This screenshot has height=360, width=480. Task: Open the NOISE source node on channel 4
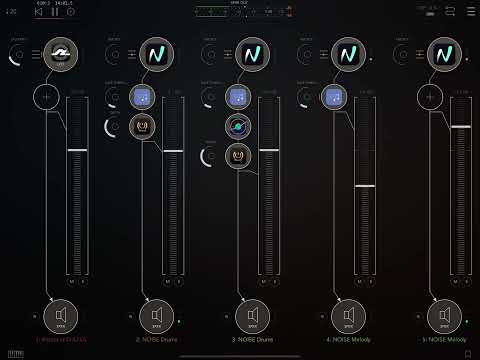click(348, 54)
